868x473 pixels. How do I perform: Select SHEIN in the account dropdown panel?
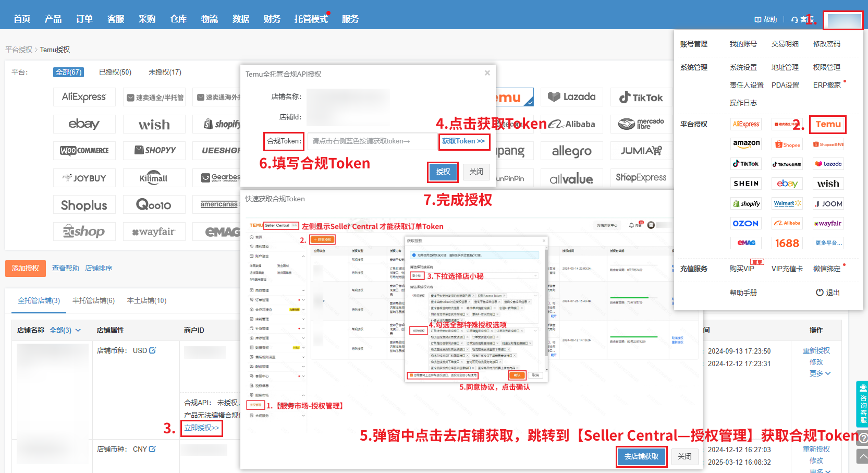click(746, 184)
